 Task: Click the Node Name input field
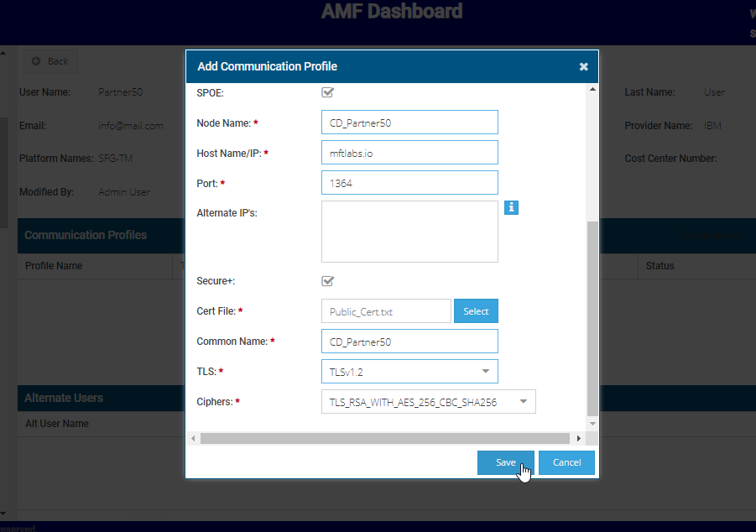[409, 123]
